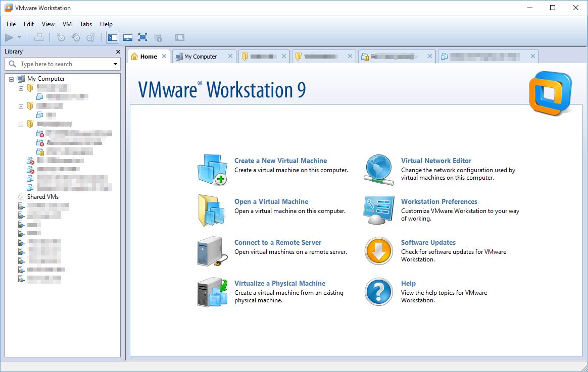The height and width of the screenshot is (372, 588).
Task: Click the Connect to a Remote Server link
Action: [x=278, y=242]
